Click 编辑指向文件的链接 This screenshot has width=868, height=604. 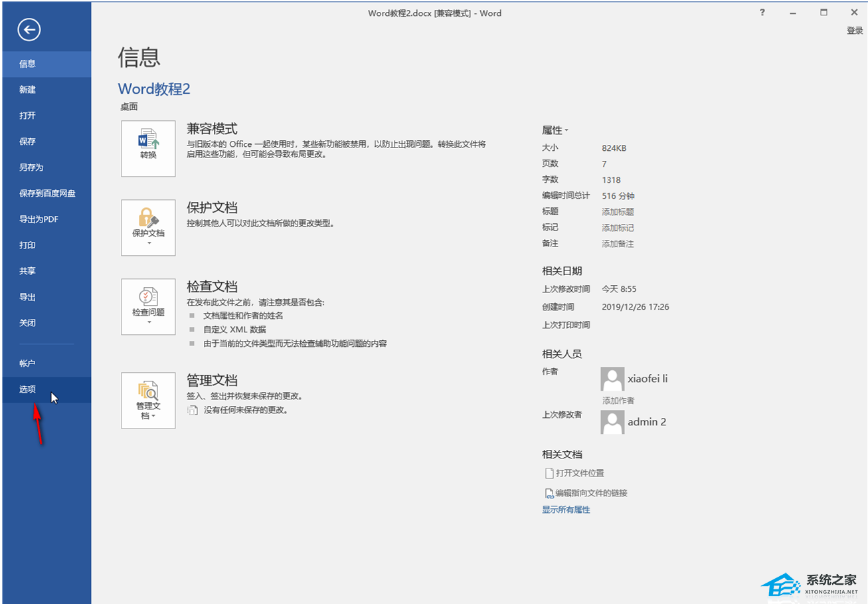point(591,493)
